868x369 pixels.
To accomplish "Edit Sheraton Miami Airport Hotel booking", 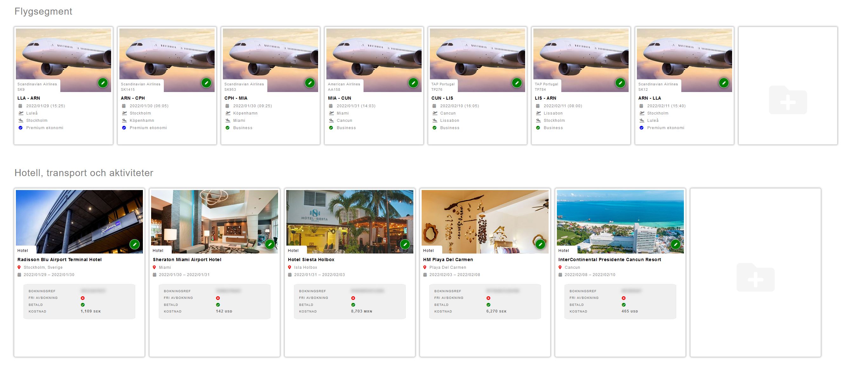I will 270,244.
